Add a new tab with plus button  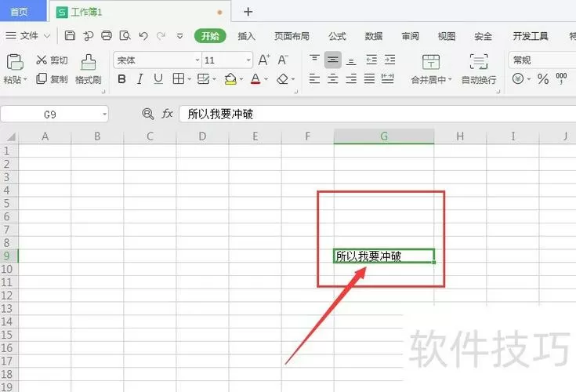click(x=248, y=12)
